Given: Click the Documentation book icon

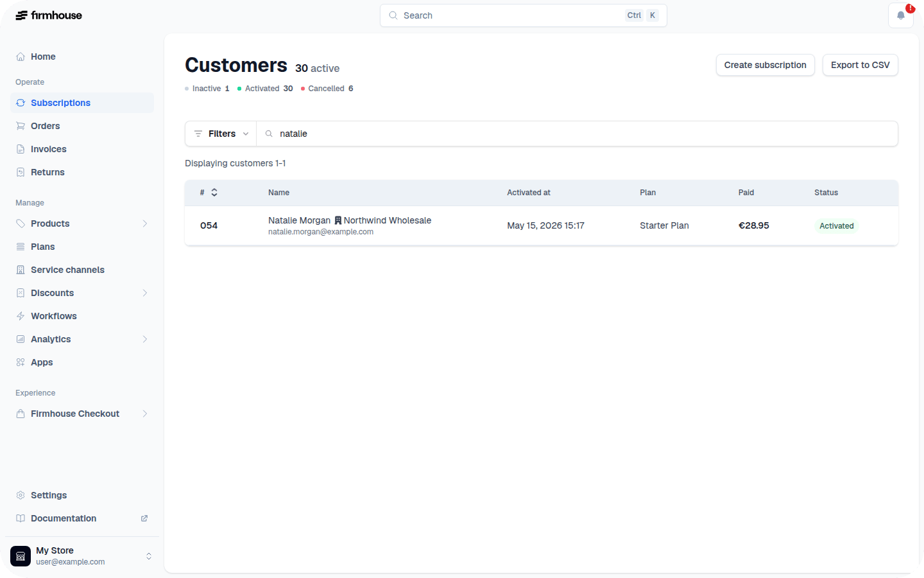Looking at the screenshot, I should click(x=21, y=518).
